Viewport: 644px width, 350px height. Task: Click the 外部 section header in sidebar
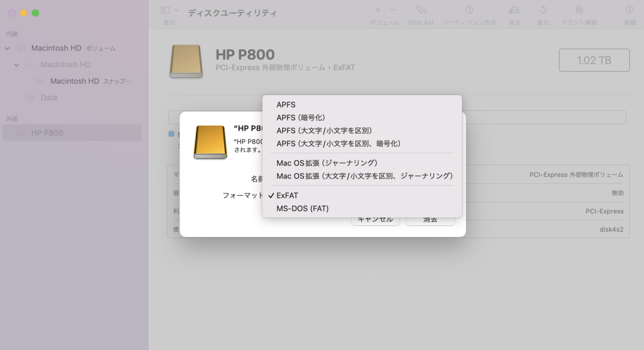tap(12, 118)
